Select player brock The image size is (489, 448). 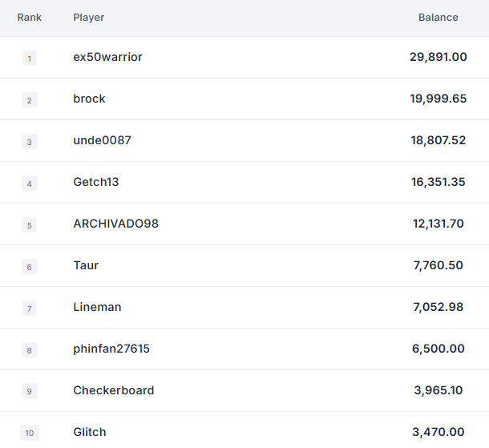pos(89,99)
